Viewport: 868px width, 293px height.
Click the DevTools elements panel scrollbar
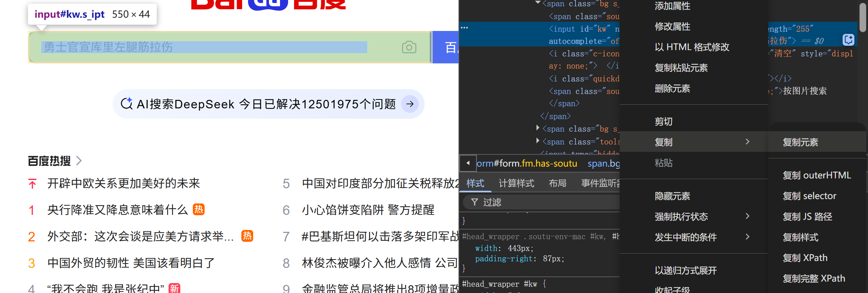coord(863,18)
